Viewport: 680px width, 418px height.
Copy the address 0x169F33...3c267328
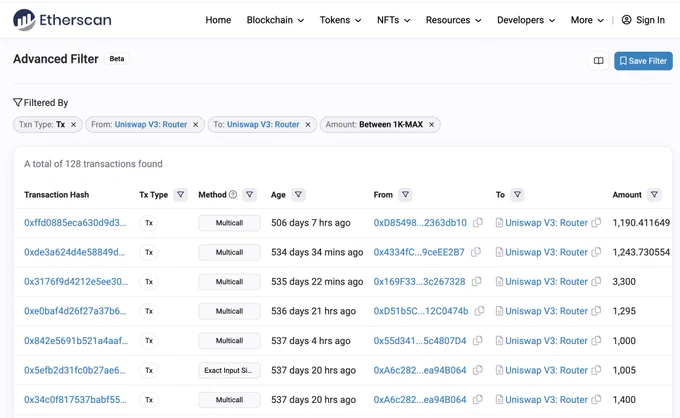point(477,281)
